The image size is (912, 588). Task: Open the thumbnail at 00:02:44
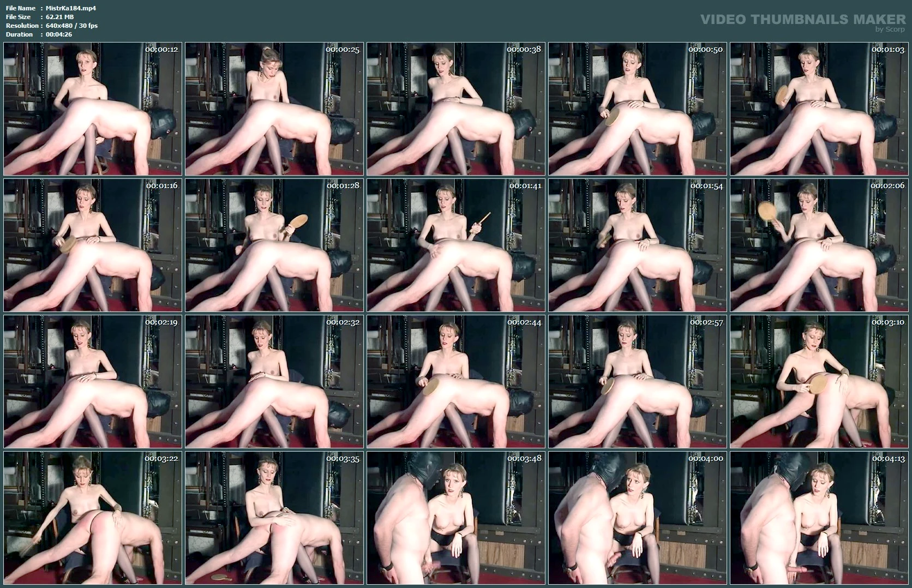tap(455, 382)
